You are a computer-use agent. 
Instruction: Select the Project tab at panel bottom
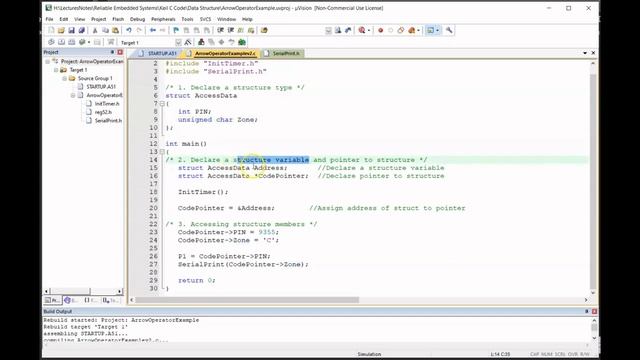(52, 300)
